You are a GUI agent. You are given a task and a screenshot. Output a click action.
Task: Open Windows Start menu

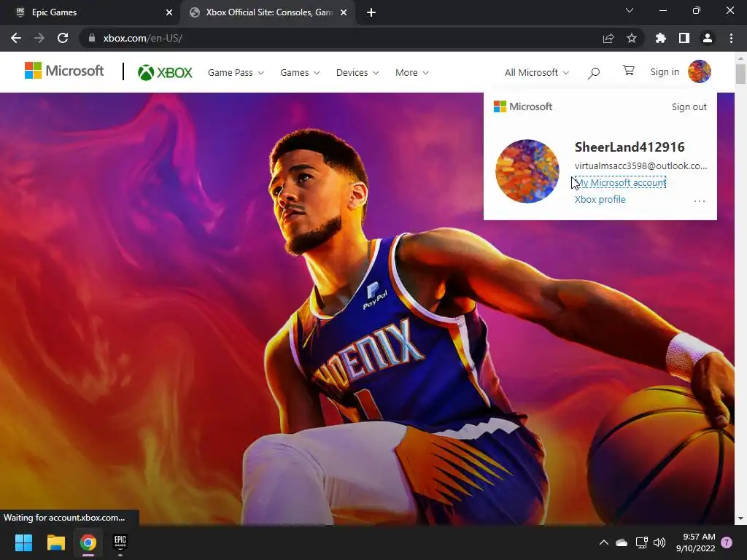(x=23, y=542)
